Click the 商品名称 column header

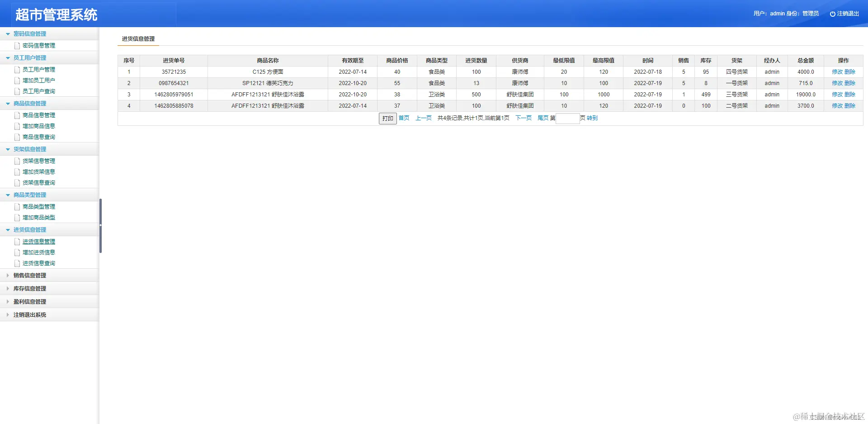[x=268, y=61]
